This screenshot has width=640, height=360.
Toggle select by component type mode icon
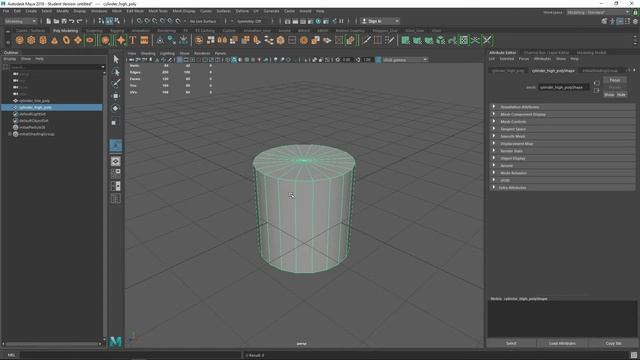117,21
